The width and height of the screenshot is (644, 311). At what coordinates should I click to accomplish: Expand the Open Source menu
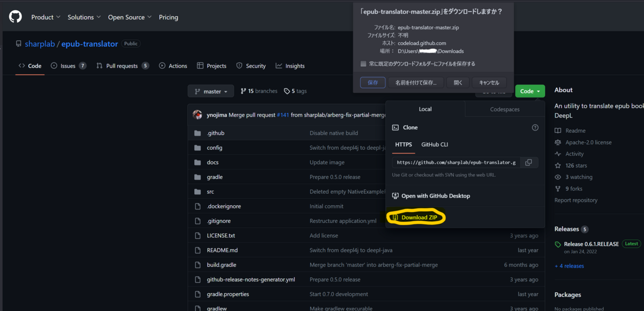click(130, 17)
